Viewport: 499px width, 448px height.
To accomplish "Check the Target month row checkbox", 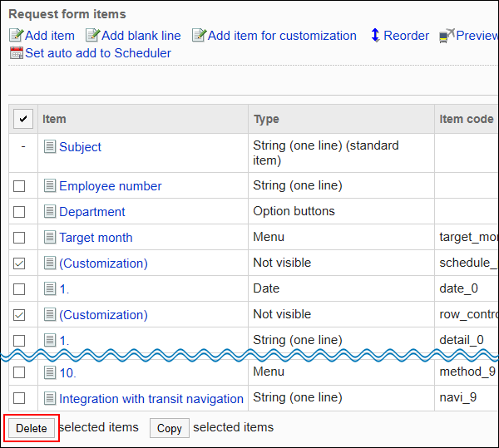I will [x=19, y=238].
